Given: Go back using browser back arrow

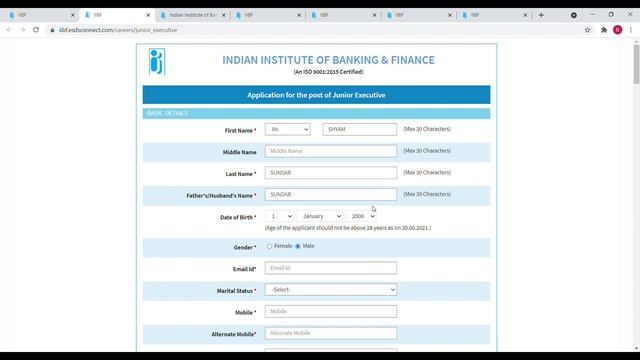Looking at the screenshot, I should coord(9,30).
